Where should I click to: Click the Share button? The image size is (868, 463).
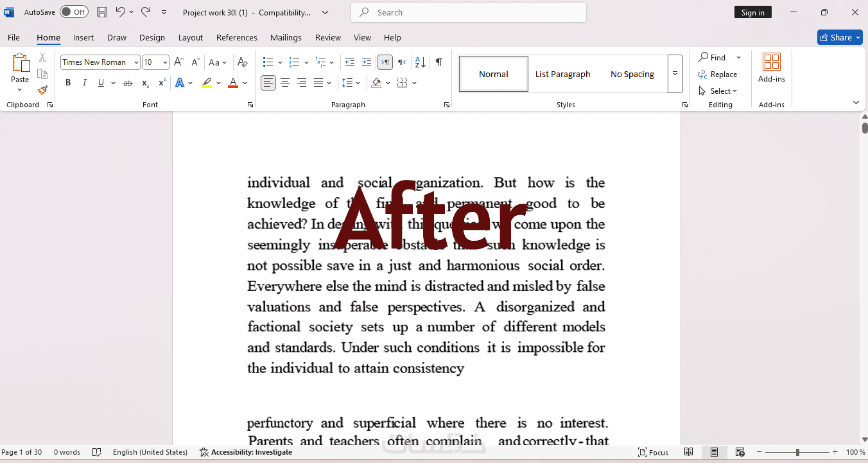pyautogui.click(x=840, y=37)
